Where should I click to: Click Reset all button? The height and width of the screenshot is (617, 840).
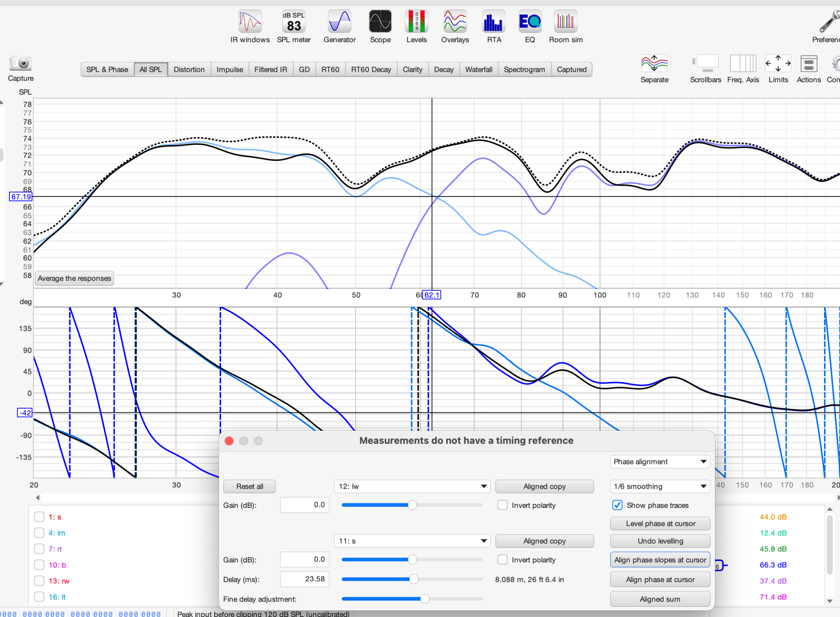coord(249,487)
